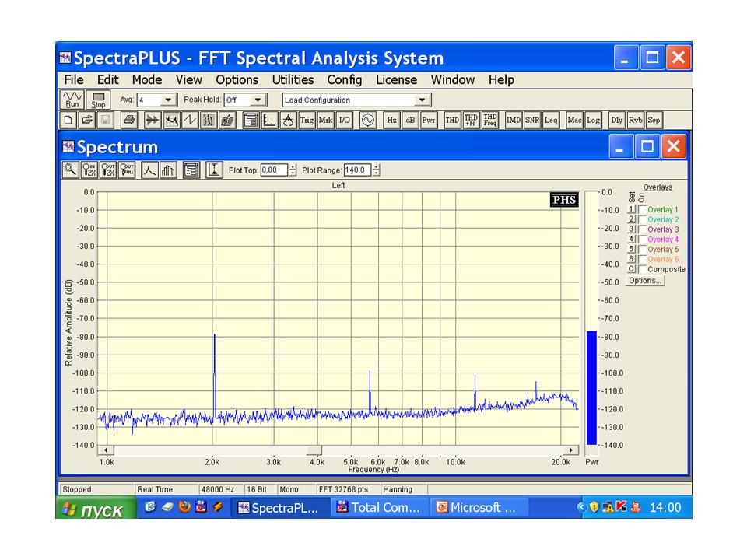
Task: Click the overlay Options... button
Action: (x=645, y=281)
